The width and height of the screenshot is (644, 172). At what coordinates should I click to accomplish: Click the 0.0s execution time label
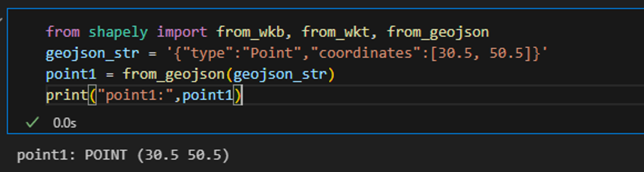(x=64, y=123)
